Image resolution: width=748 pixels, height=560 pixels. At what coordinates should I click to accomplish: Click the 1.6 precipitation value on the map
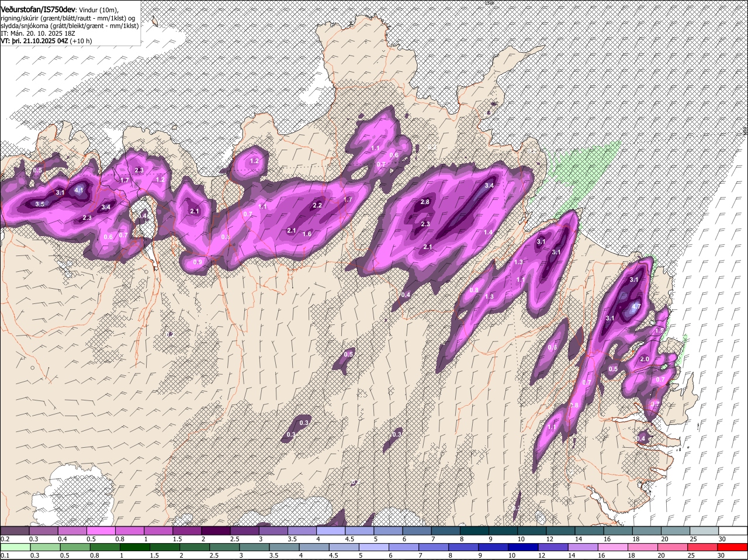click(x=307, y=234)
